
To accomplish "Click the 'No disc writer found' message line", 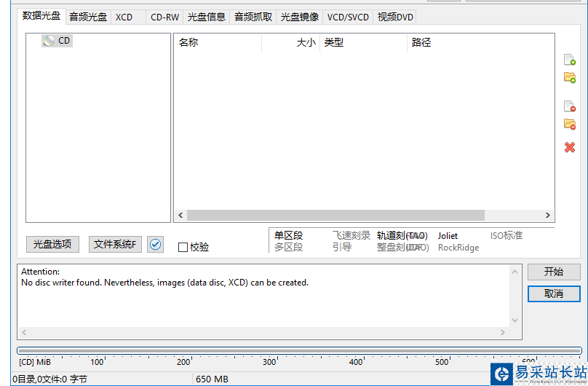I will (164, 283).
